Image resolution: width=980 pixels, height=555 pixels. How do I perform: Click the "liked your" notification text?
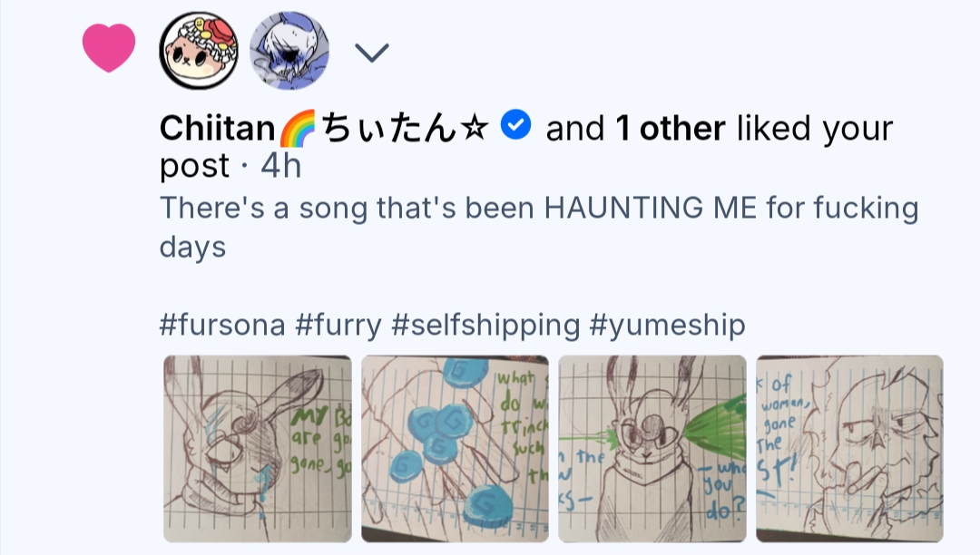814,129
